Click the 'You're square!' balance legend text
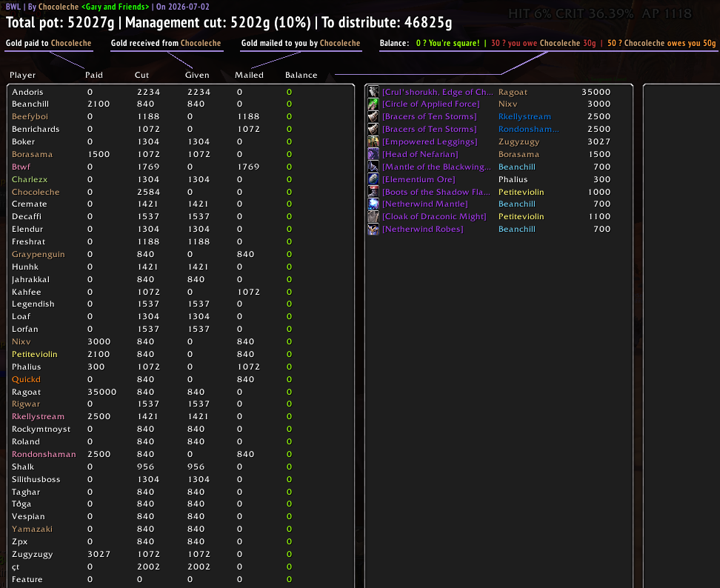The height and width of the screenshot is (588, 720). (x=447, y=43)
